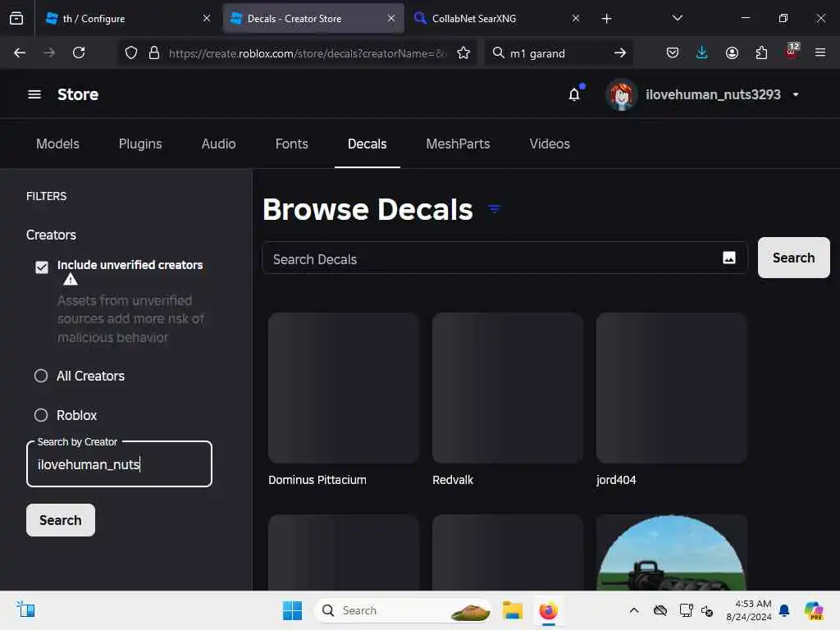Bookmark this page with the star
This screenshot has height=630, width=840.
tap(463, 52)
